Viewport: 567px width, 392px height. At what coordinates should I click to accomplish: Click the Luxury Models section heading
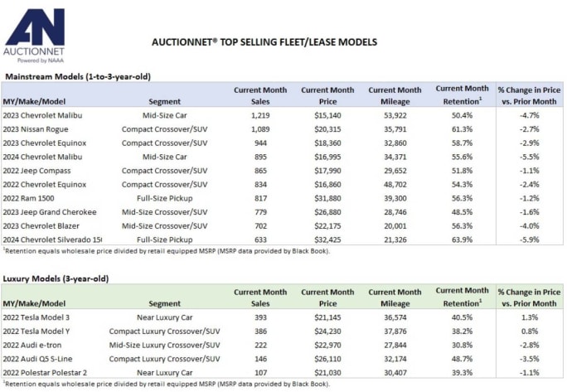click(56, 278)
